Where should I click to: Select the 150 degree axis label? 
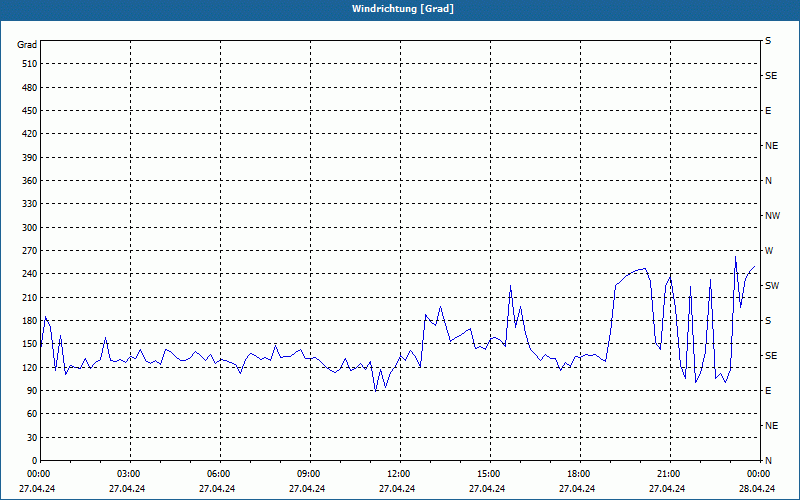30,344
